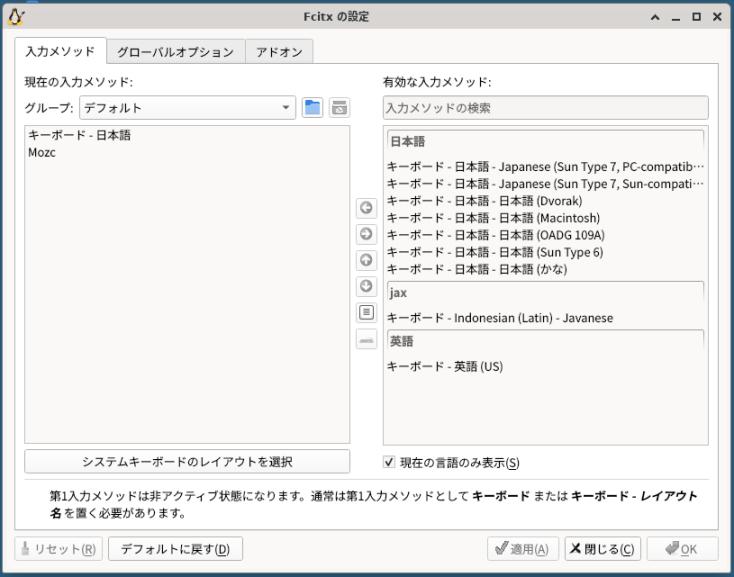This screenshot has width=734, height=577.
Task: Select キーボード - 日本語 in current methods
Action: tap(187, 135)
